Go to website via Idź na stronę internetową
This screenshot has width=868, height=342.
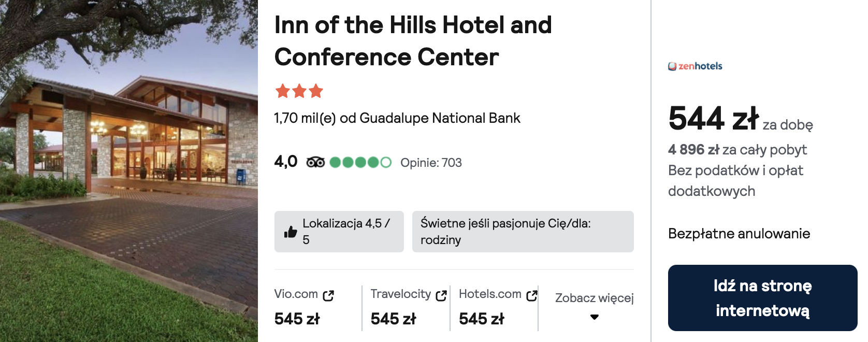[762, 298]
